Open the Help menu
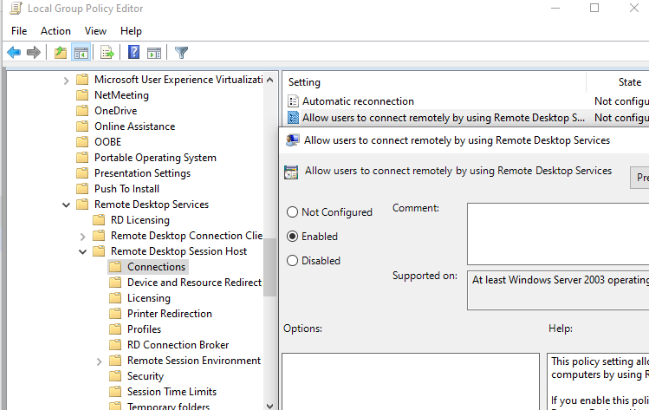Screen dimensions: 657x419 point(131,31)
